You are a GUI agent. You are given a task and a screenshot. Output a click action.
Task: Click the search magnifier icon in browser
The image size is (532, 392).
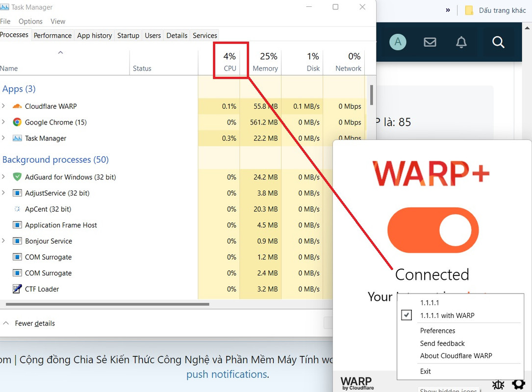pos(498,42)
